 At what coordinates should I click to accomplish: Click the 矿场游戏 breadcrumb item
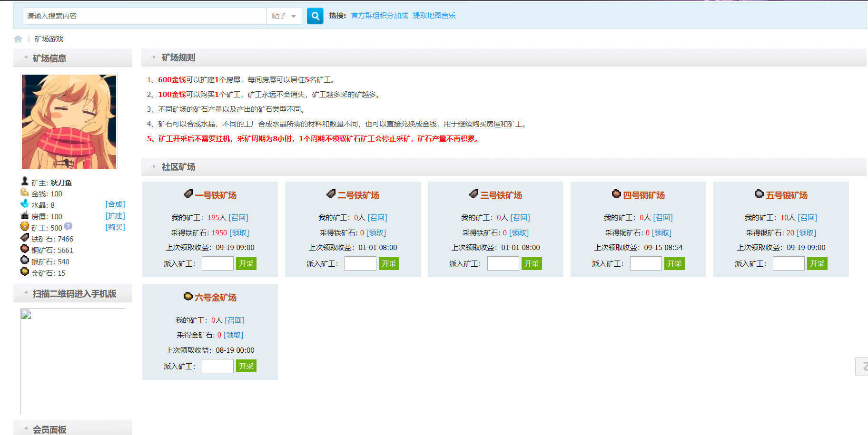[x=49, y=39]
